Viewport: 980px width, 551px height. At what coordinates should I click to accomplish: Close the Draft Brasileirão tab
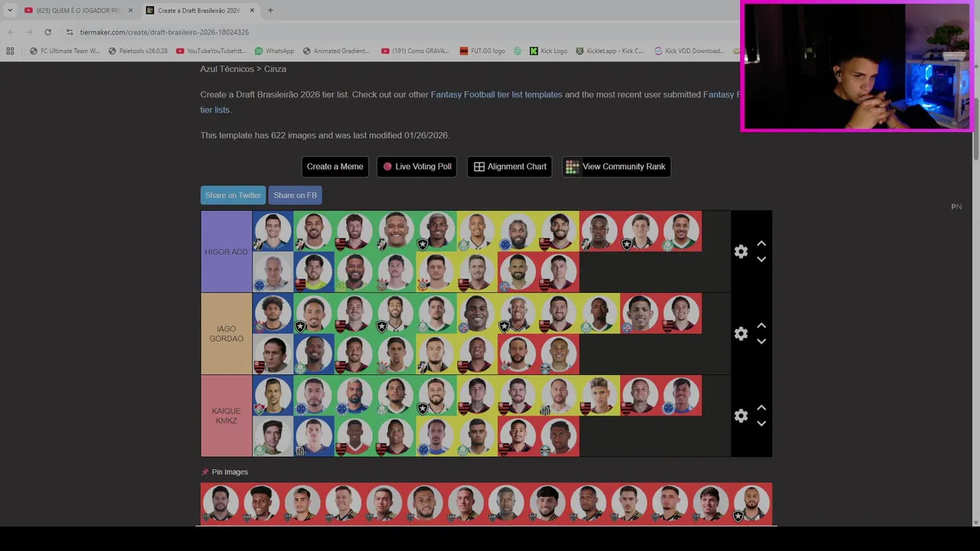(252, 11)
